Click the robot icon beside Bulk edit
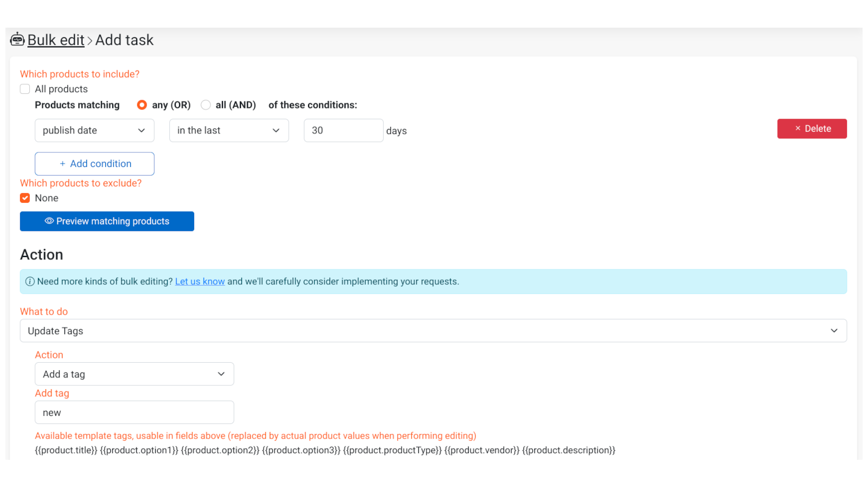 pos(17,40)
